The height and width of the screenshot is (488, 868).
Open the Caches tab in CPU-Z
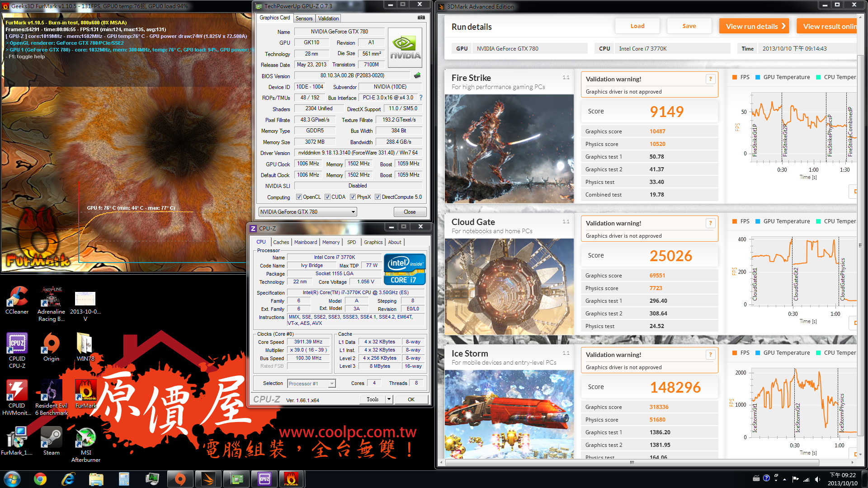click(x=281, y=242)
